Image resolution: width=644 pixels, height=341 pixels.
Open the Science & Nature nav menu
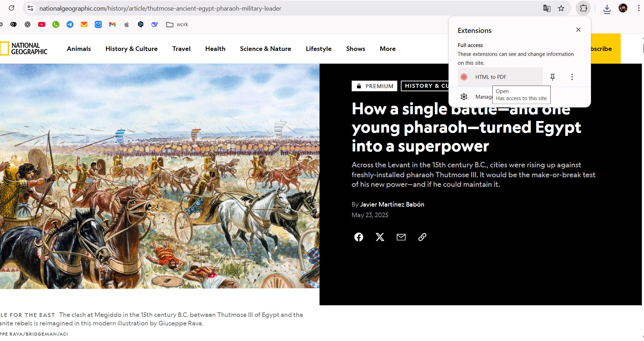tap(265, 49)
